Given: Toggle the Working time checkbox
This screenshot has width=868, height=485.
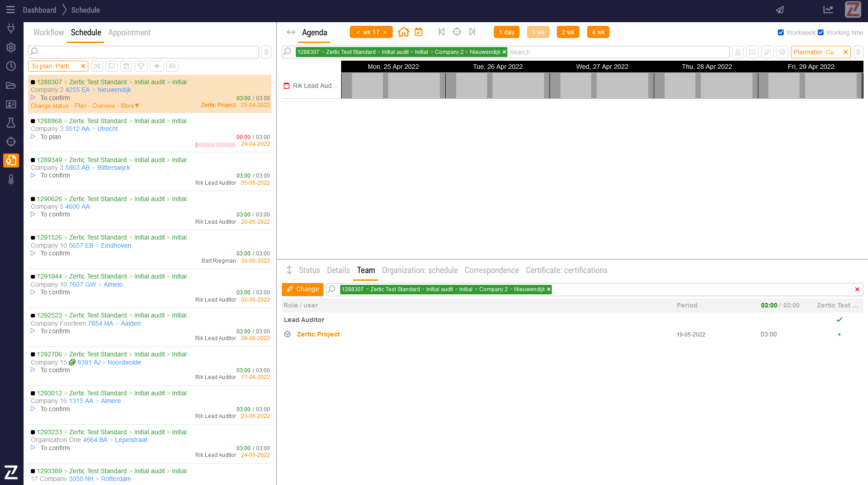Looking at the screenshot, I should click(x=820, y=33).
